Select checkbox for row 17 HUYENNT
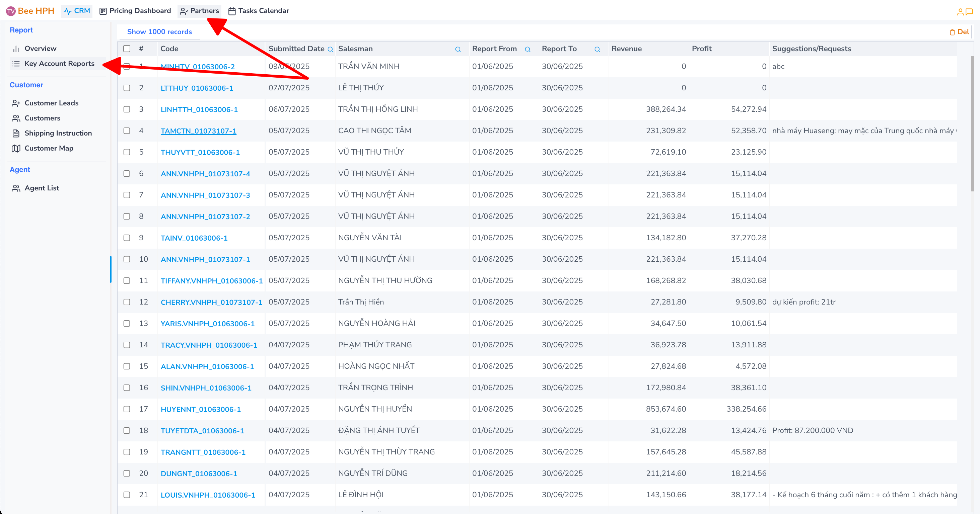980x514 pixels. pyautogui.click(x=127, y=409)
